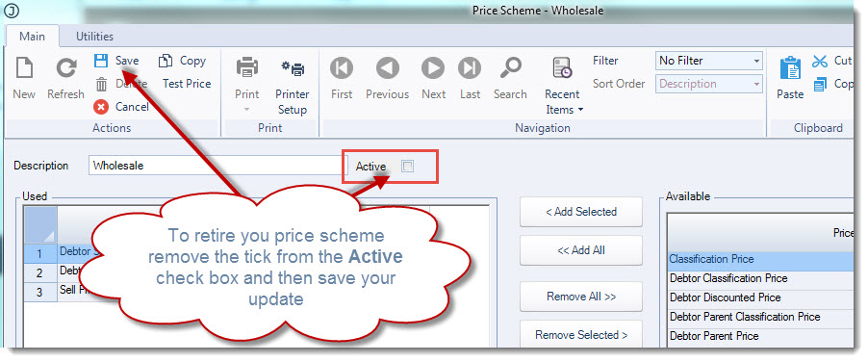Switch to the Utilities tab

coord(94,37)
